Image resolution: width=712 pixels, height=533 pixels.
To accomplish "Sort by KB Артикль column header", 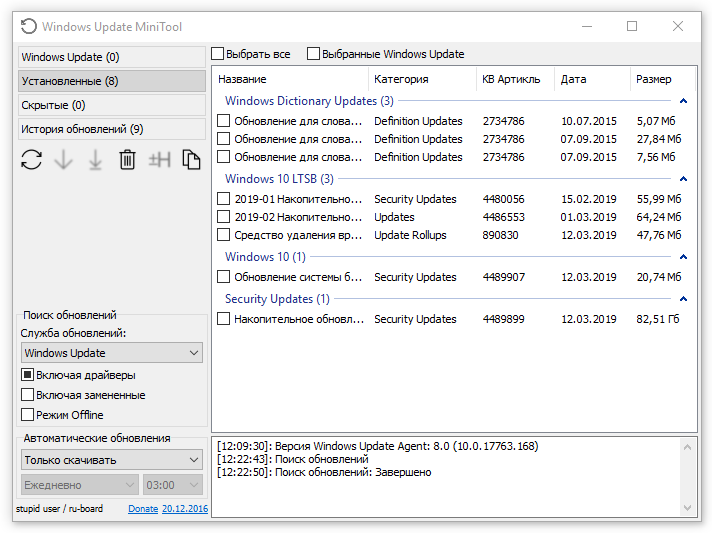I will coord(515,79).
